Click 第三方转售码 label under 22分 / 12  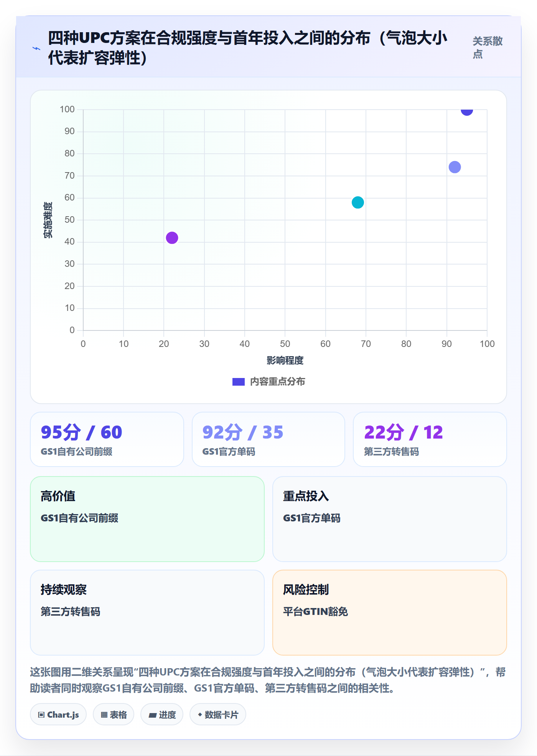(391, 452)
